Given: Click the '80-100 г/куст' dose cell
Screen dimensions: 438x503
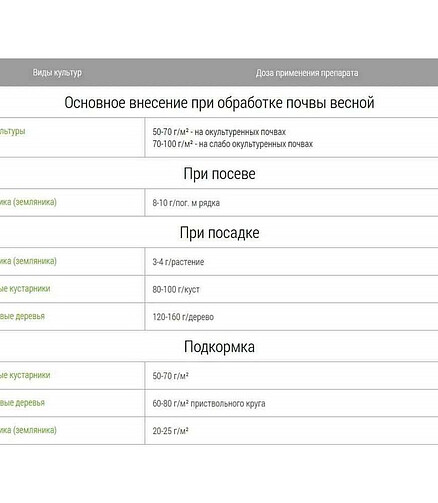Looking at the screenshot, I should point(176,289).
